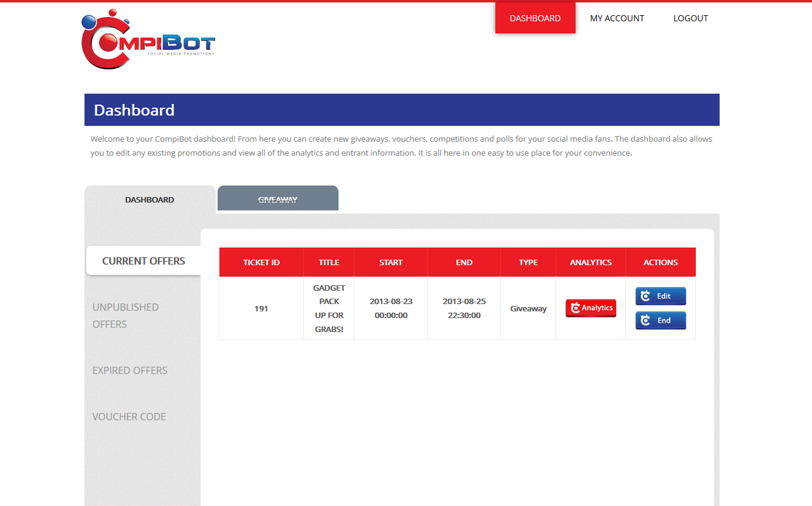Show Current Offers list
The image size is (812, 506).
click(x=143, y=261)
